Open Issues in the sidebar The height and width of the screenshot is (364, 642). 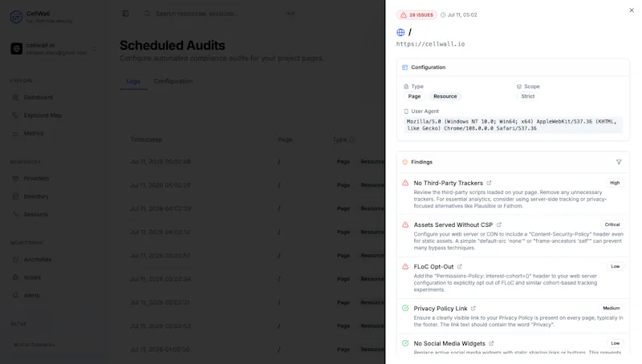click(x=32, y=277)
